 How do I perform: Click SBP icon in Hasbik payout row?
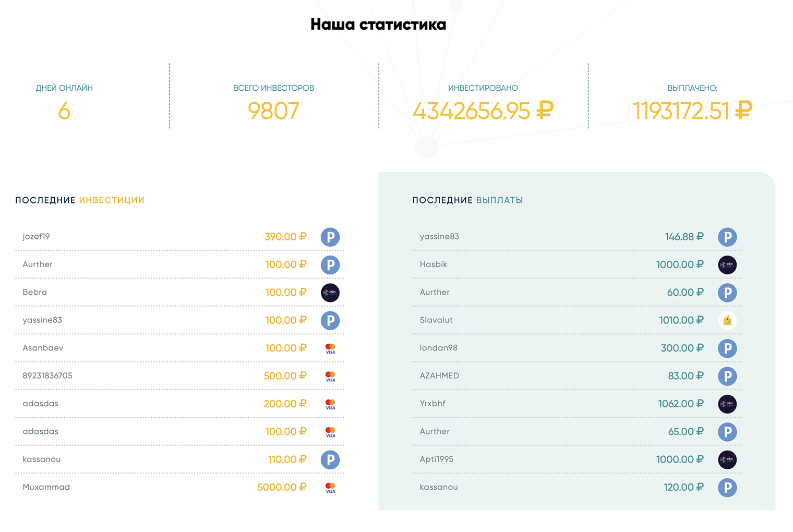pyautogui.click(x=727, y=265)
